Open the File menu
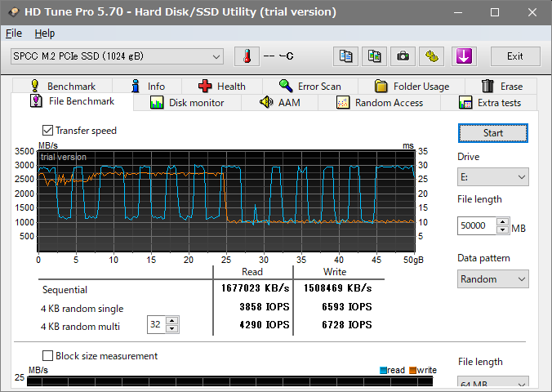The width and height of the screenshot is (552, 392). pyautogui.click(x=14, y=33)
